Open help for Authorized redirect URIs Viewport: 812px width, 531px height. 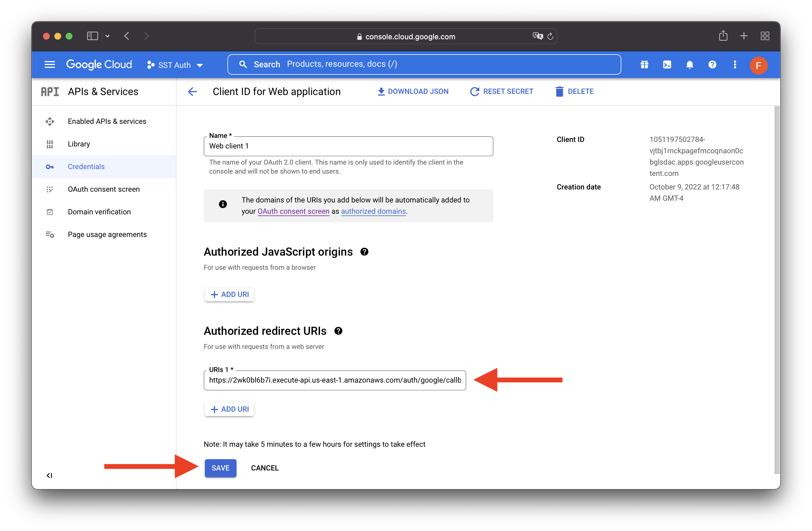coord(338,331)
